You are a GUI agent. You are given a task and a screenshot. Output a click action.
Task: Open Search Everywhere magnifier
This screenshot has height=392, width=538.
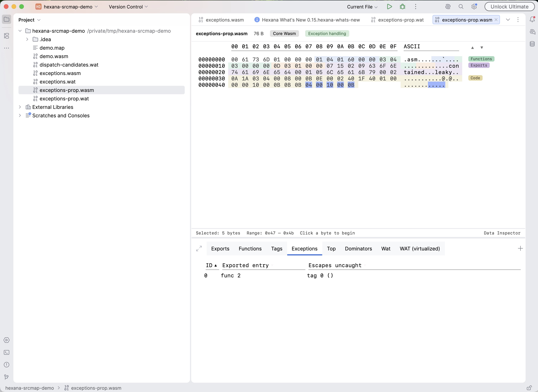pyautogui.click(x=461, y=7)
